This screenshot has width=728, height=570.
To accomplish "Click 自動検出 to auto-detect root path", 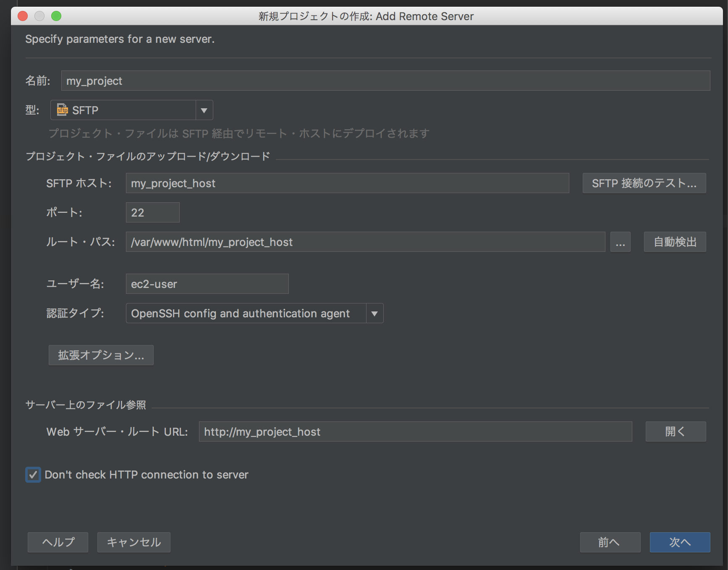I will (x=674, y=242).
